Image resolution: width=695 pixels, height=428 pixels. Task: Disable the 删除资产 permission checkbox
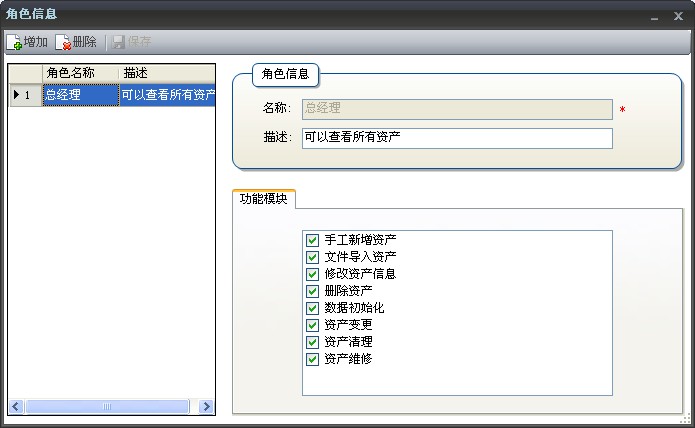(312, 291)
